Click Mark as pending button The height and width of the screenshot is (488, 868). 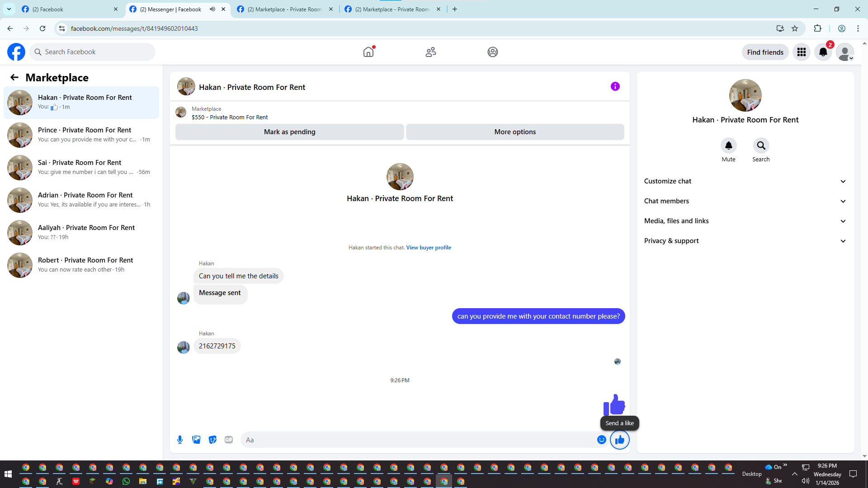289,132
